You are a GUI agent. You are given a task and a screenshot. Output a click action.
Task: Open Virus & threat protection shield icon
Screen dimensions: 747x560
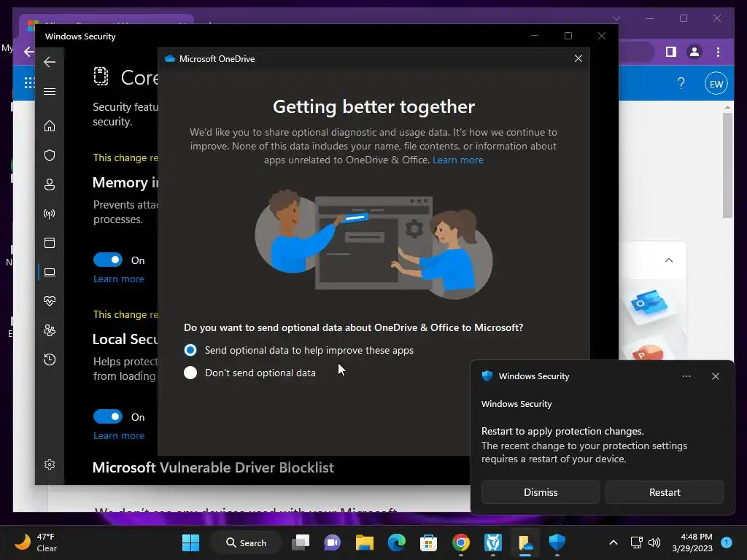pyautogui.click(x=50, y=155)
